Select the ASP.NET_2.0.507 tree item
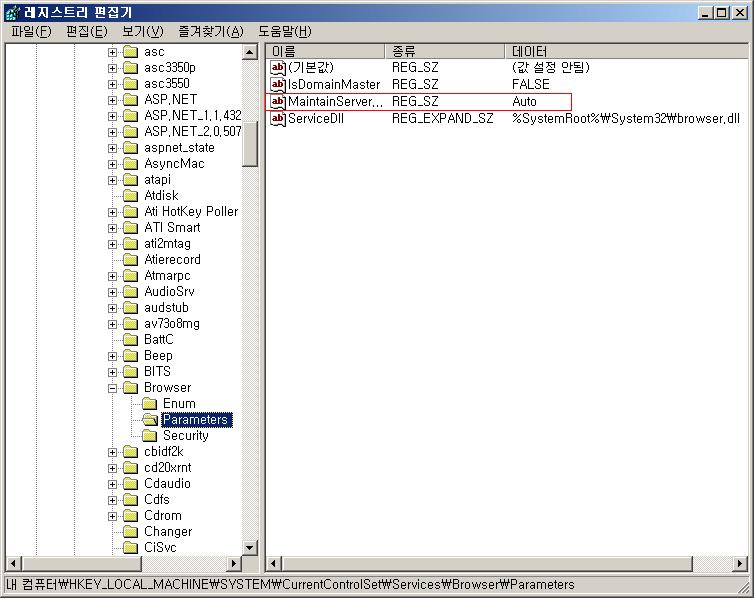This screenshot has width=754, height=598. click(x=193, y=132)
